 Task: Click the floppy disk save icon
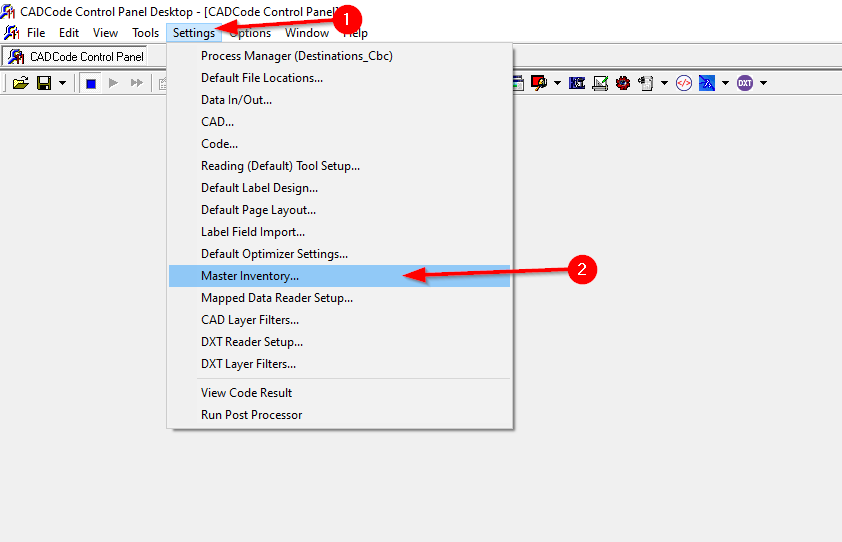tap(44, 83)
